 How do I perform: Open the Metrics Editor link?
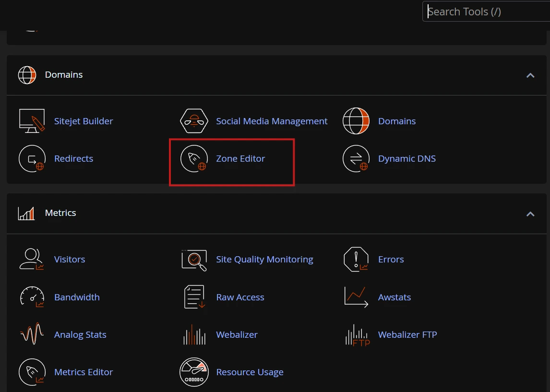click(x=84, y=372)
